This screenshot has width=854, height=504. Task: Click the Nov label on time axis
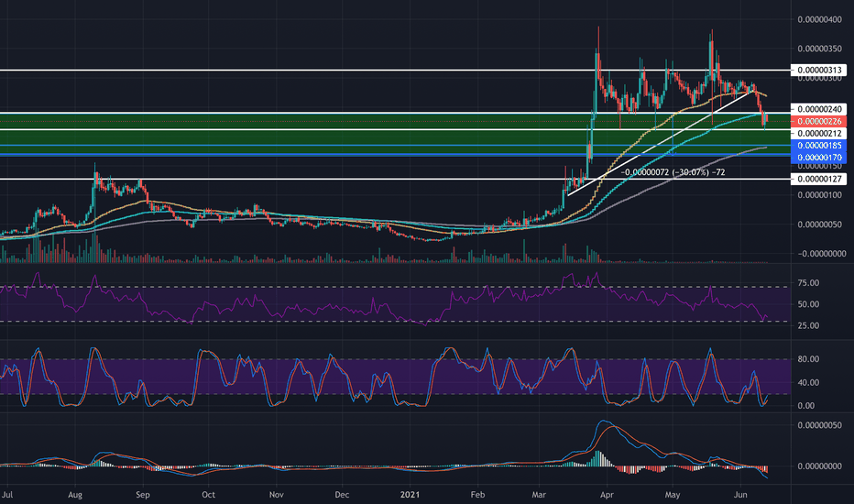pos(276,495)
